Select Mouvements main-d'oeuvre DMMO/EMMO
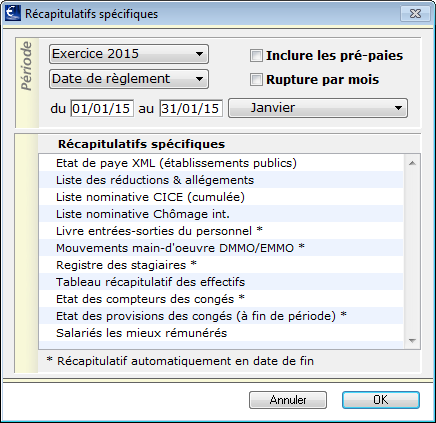 pyautogui.click(x=221, y=248)
